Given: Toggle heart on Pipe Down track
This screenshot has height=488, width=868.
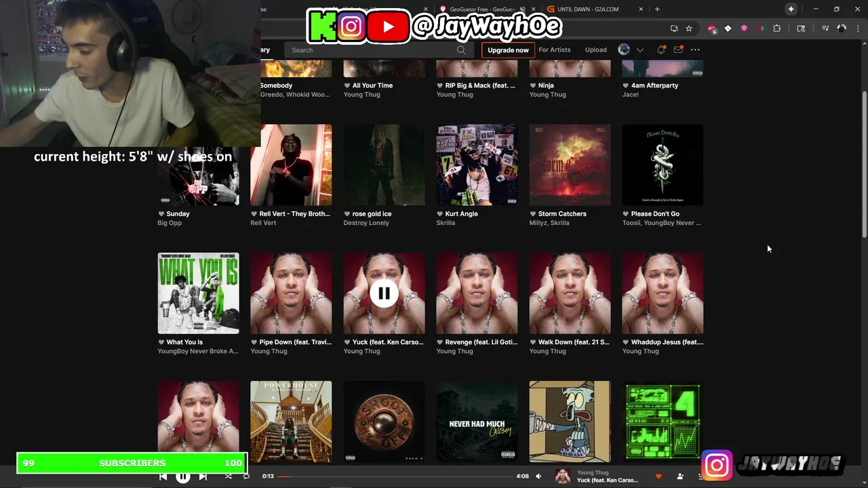Looking at the screenshot, I should pyautogui.click(x=254, y=342).
